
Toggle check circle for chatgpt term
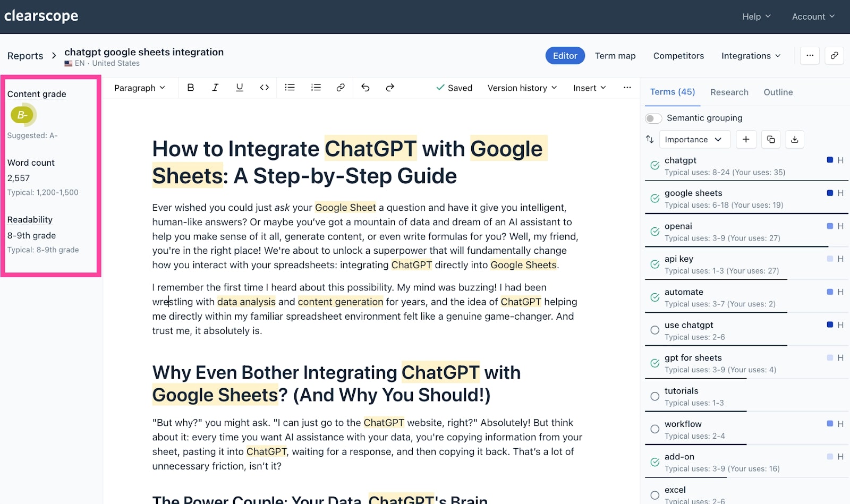coord(655,166)
